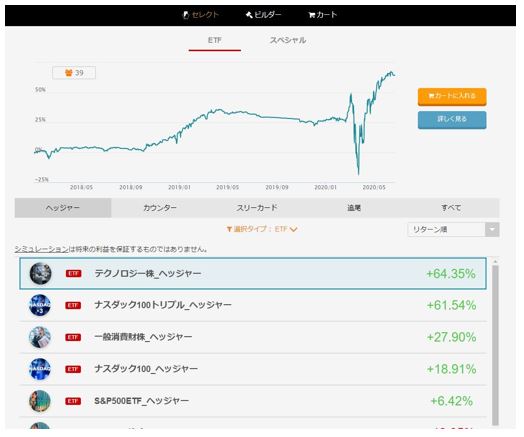Click the strategy list vertical scrollbar

point(495,344)
